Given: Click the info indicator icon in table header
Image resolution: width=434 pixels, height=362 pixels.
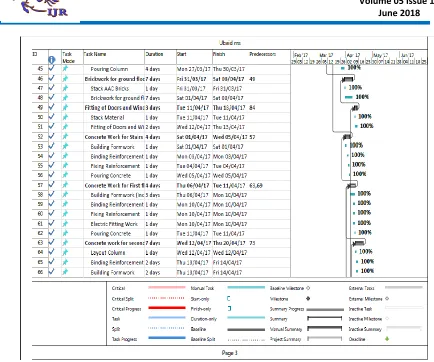Looking at the screenshot, I should (x=52, y=60).
